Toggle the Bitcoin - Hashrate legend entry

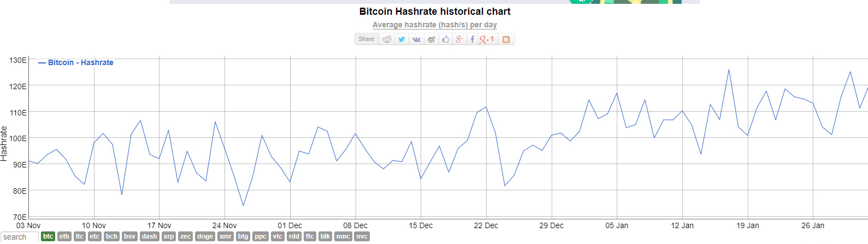[76, 62]
